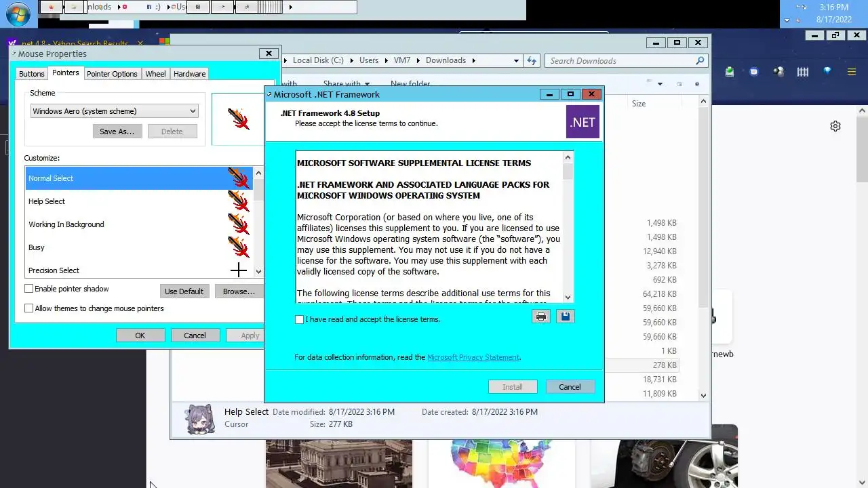The width and height of the screenshot is (868, 488).
Task: Open the Explorer address bar history dropdown
Action: (516, 60)
